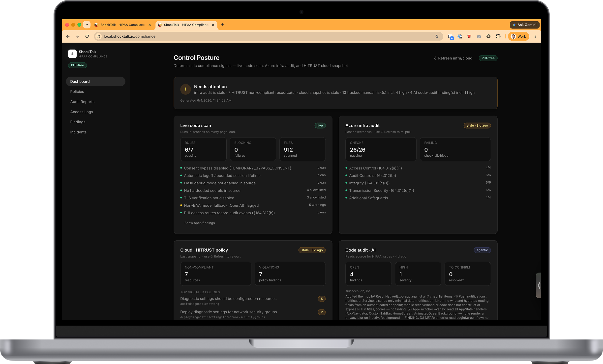Click the PHI-free badge in the sidebar
This screenshot has height=364, width=603.
pyautogui.click(x=77, y=65)
